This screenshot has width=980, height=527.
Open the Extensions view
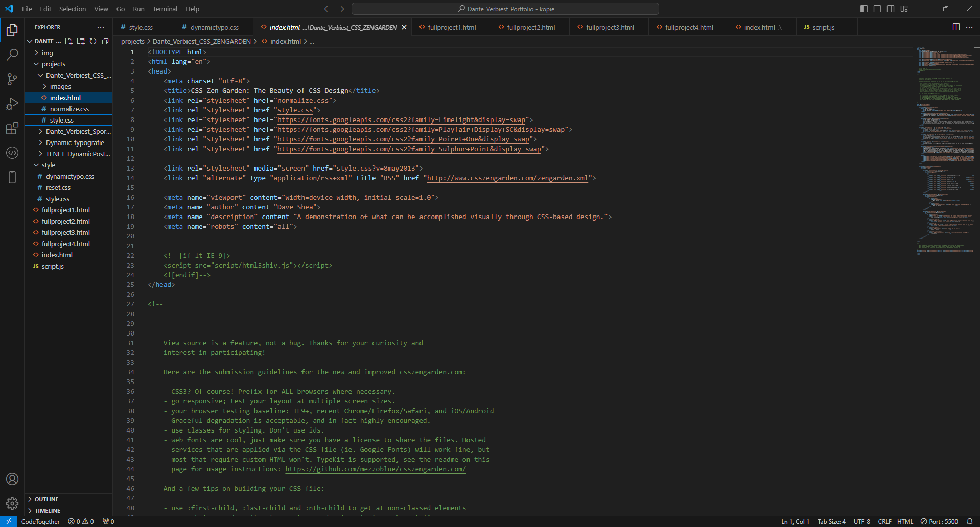[x=12, y=128]
